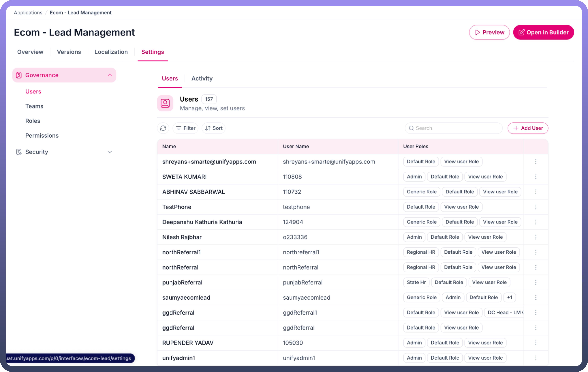Open three-dot menu for TestPhone row

tap(536, 207)
